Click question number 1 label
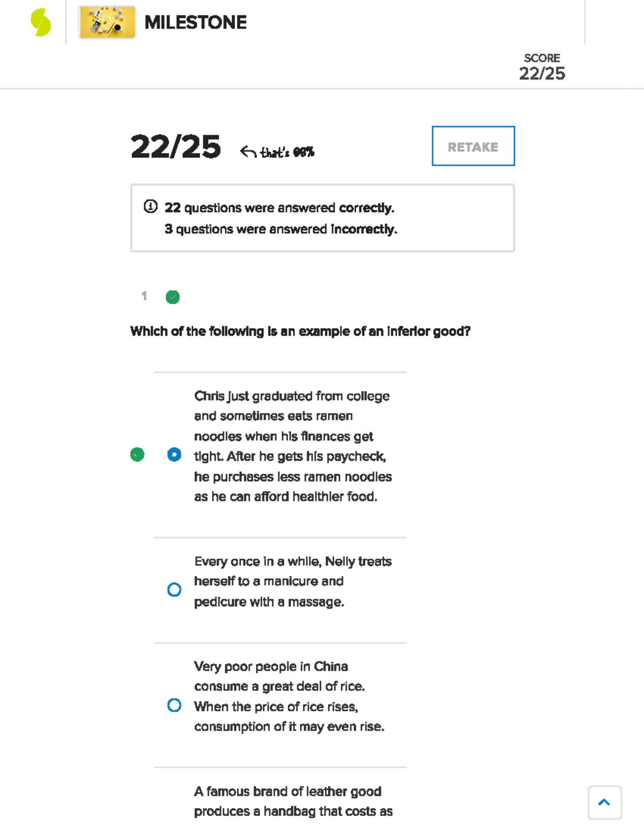The width and height of the screenshot is (644, 834). (x=144, y=296)
